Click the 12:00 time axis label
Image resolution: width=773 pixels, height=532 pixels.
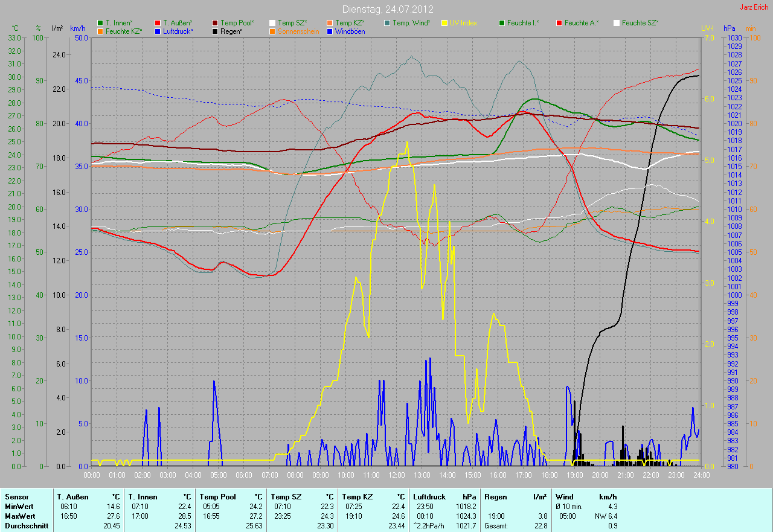396,475
